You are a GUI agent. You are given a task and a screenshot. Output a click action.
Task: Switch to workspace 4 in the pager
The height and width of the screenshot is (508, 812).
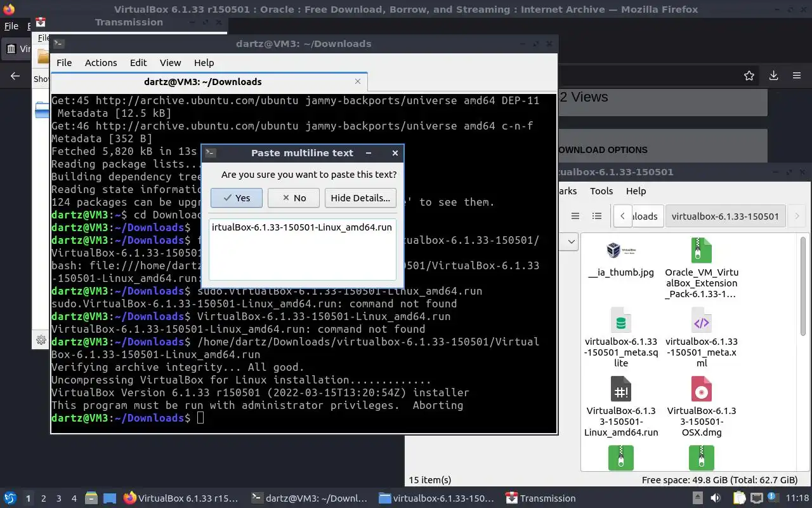(74, 498)
